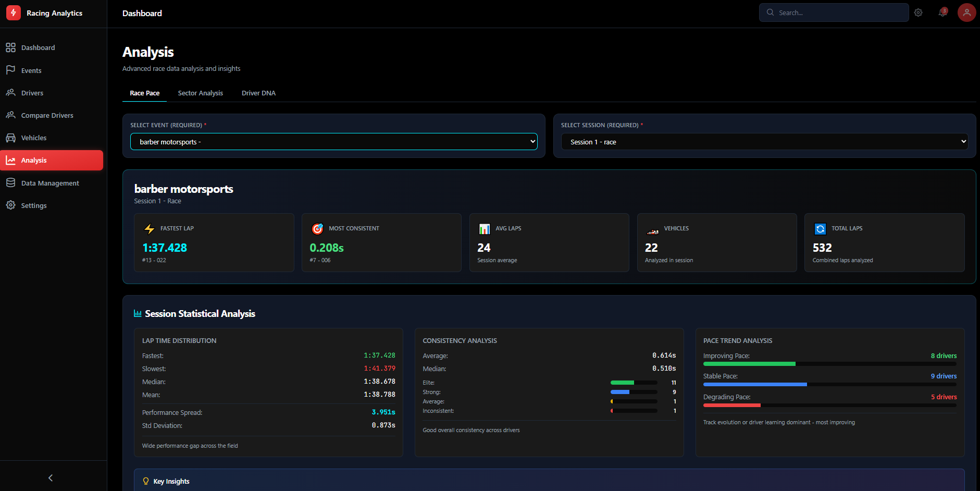The height and width of the screenshot is (491, 980).
Task: Click the Vehicles car icon in sidebar
Action: tap(10, 138)
